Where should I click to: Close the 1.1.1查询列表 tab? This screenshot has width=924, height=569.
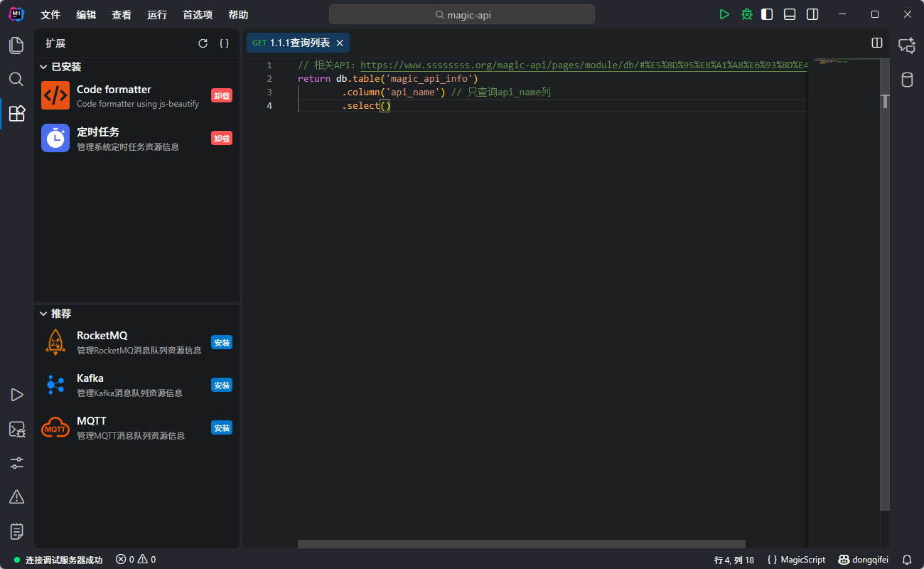340,43
